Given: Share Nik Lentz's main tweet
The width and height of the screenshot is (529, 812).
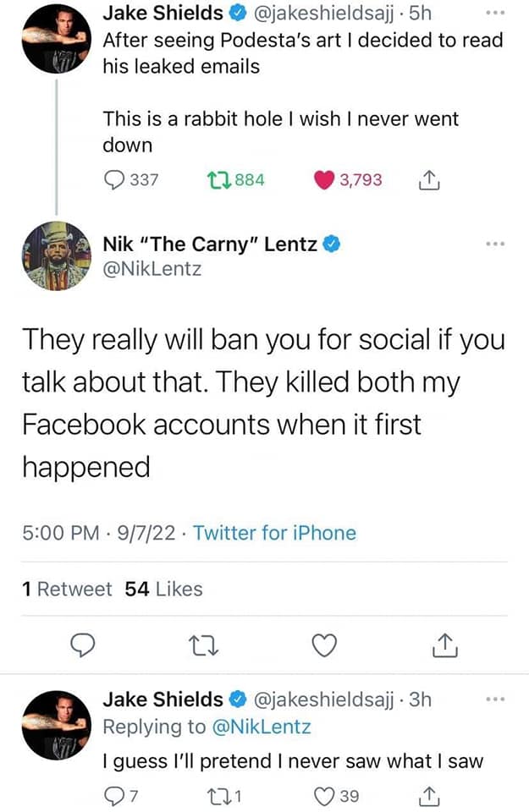Looking at the screenshot, I should 444,645.
